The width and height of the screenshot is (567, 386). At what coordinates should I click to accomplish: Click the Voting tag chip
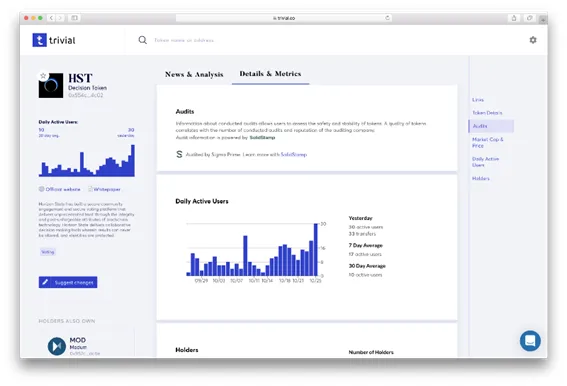48,252
